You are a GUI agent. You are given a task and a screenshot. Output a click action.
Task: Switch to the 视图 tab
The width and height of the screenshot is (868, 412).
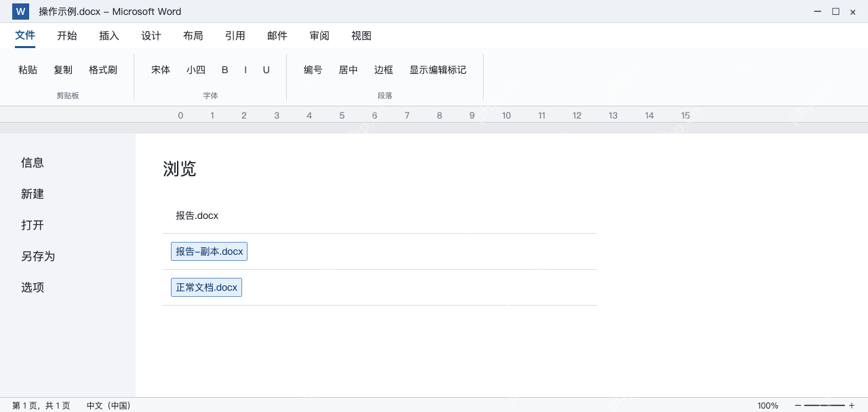pyautogui.click(x=361, y=36)
